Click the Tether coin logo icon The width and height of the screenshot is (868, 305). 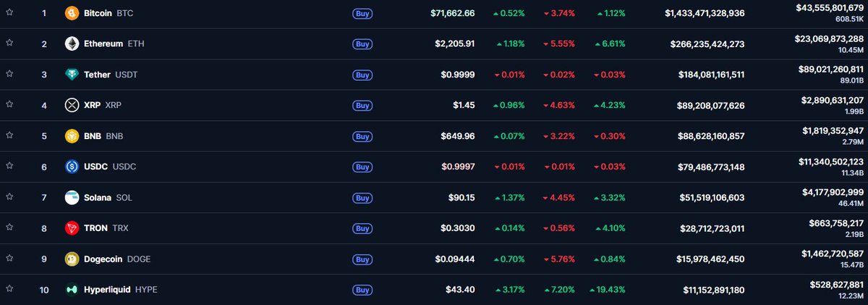click(72, 75)
